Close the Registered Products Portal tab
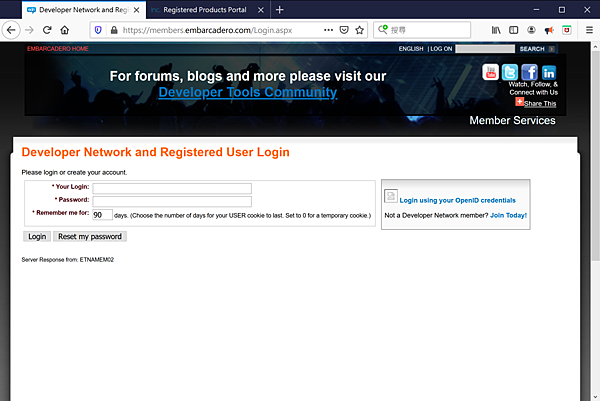This screenshot has height=401, width=600. tap(261, 10)
